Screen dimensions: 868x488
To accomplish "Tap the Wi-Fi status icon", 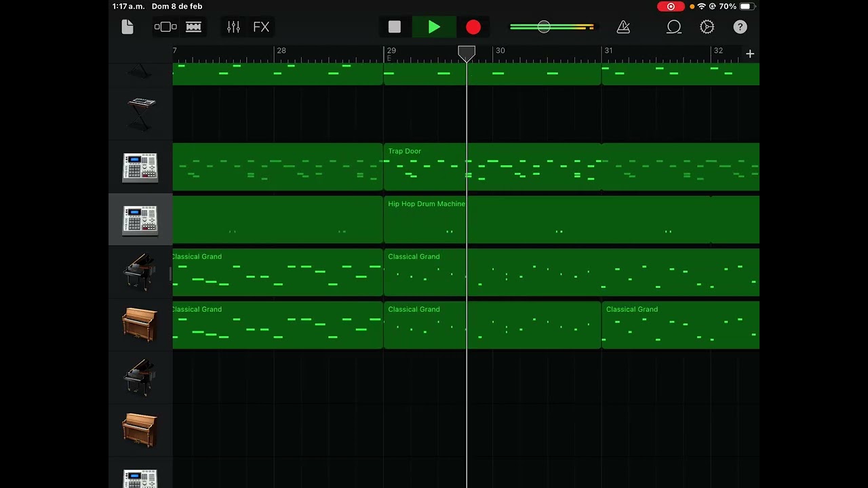I will pos(701,6).
